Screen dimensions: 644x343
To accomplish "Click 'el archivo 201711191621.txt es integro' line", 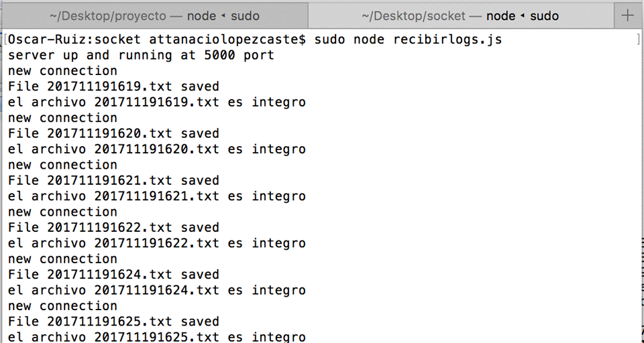I will click(156, 196).
